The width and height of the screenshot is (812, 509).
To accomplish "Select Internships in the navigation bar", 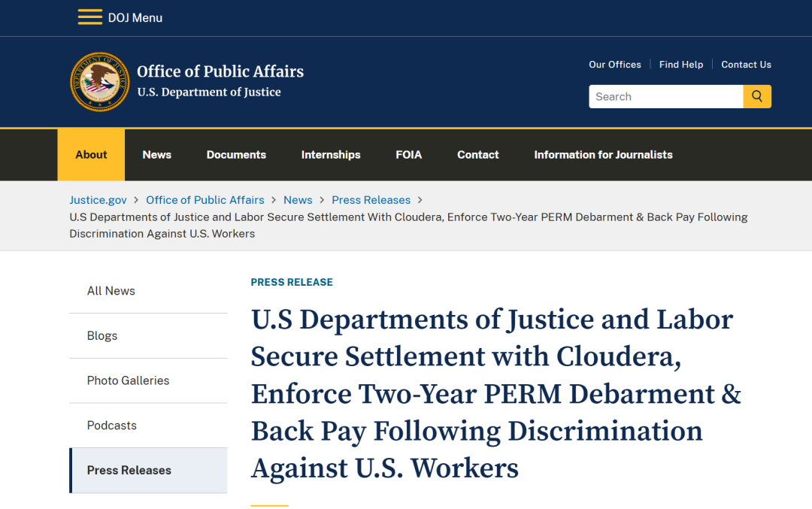I will click(x=331, y=155).
